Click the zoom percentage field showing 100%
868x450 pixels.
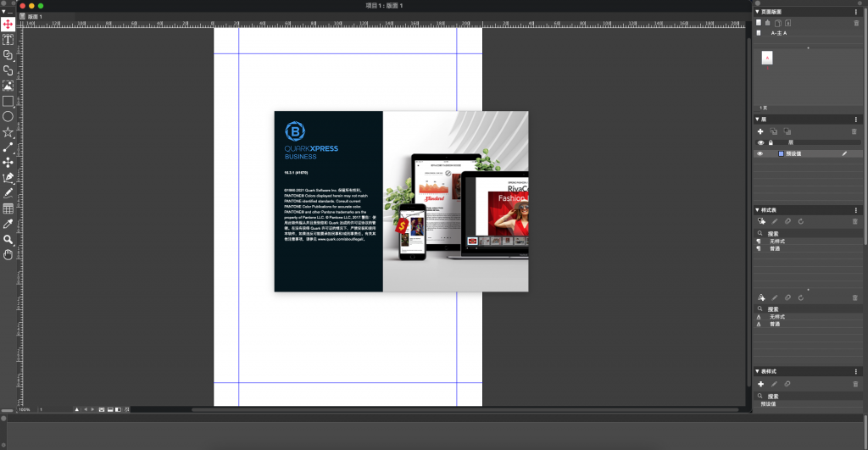(x=25, y=409)
